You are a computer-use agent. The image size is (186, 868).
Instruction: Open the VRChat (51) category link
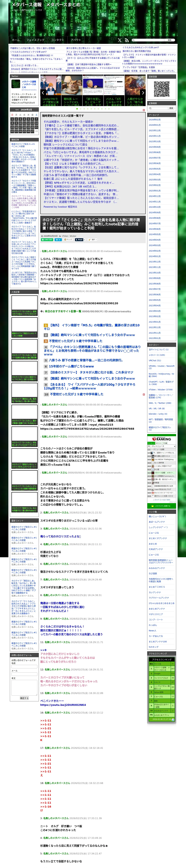tap(155, 360)
